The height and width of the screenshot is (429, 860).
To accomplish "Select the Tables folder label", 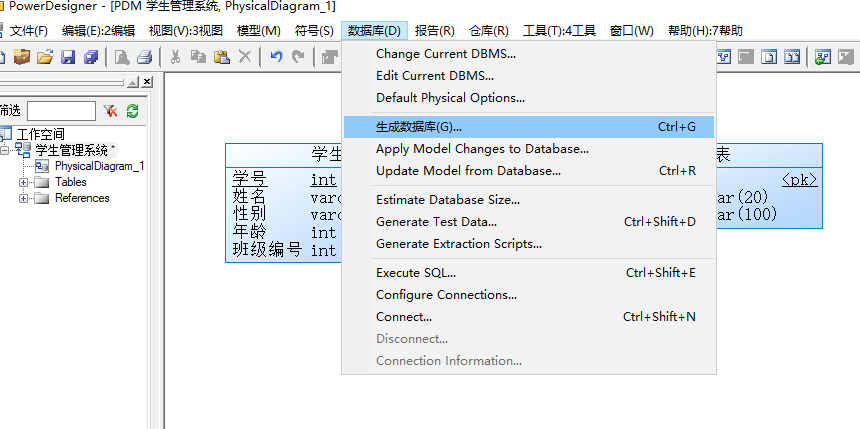I will tap(71, 182).
